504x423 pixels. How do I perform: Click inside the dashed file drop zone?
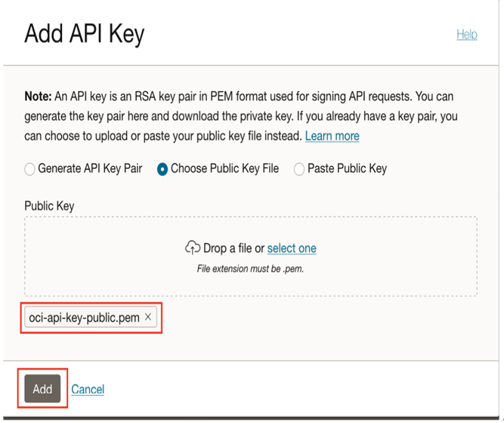pos(251,256)
